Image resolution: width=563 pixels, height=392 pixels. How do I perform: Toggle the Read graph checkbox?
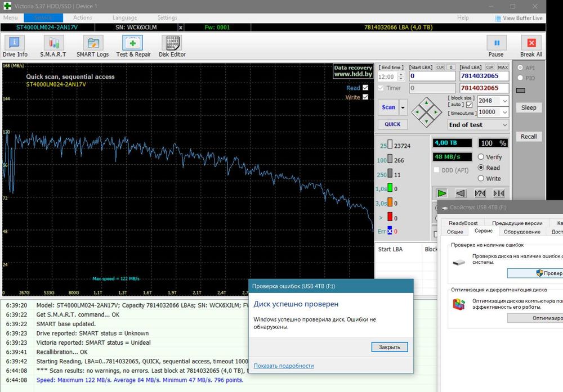click(365, 88)
